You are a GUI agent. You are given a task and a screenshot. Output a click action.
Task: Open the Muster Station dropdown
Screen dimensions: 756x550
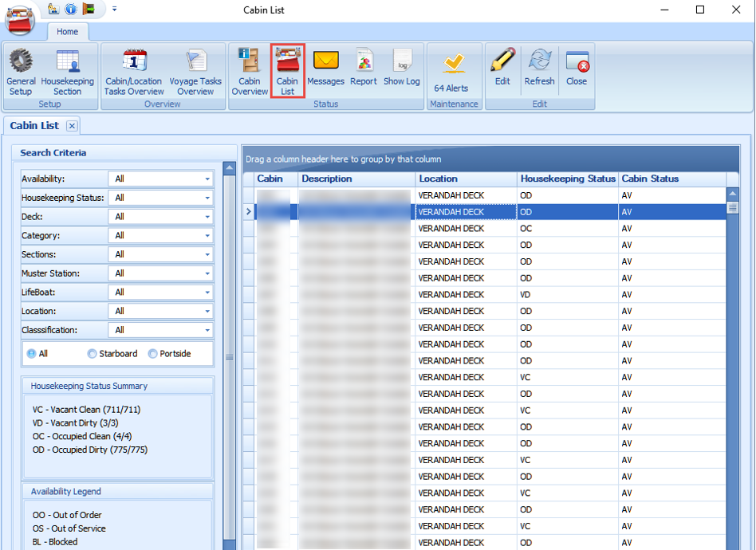(x=207, y=273)
